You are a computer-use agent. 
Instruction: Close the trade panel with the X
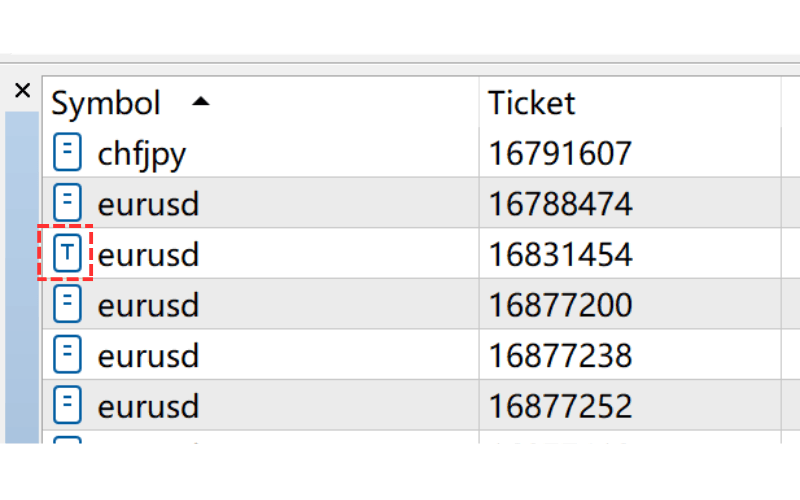point(23,91)
